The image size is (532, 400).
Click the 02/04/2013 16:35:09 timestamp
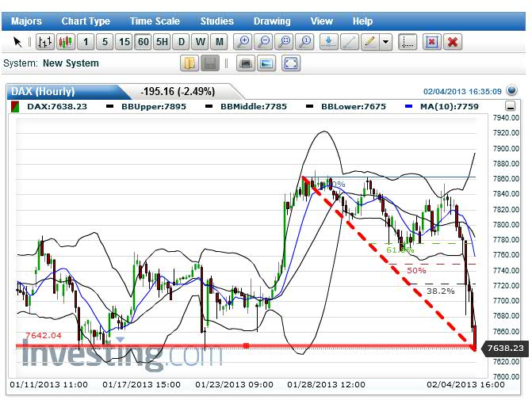click(x=462, y=92)
